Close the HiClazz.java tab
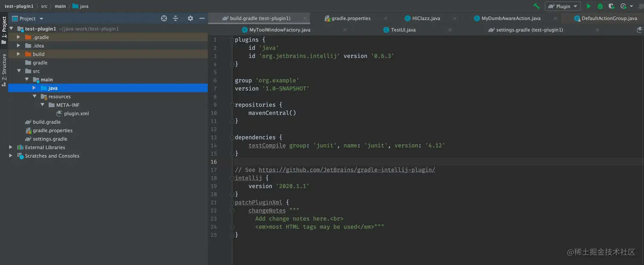 pos(455,18)
